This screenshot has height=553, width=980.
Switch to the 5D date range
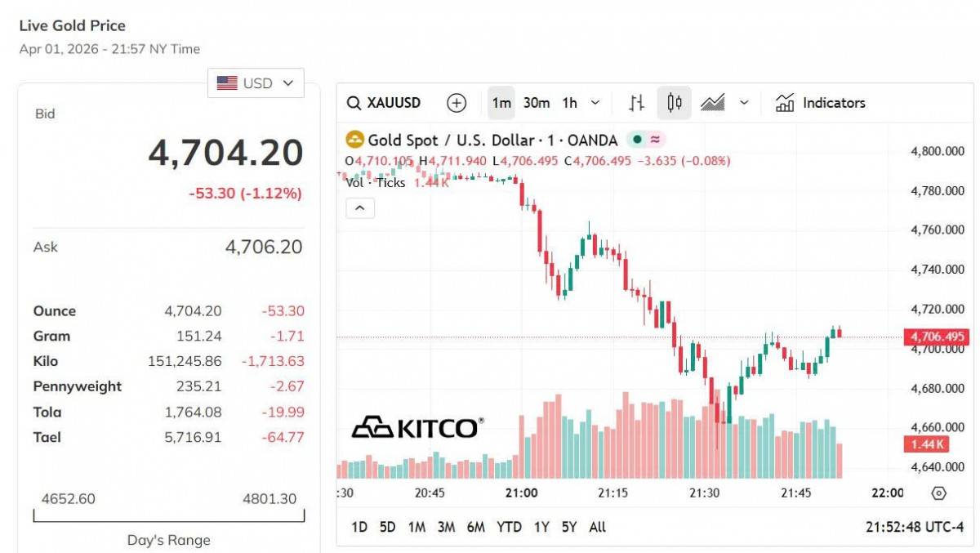click(x=387, y=527)
